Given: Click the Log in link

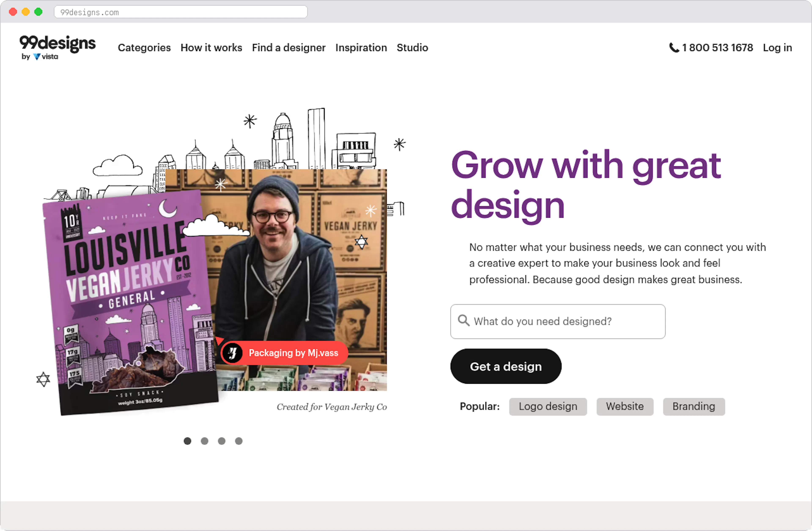Looking at the screenshot, I should [x=777, y=48].
